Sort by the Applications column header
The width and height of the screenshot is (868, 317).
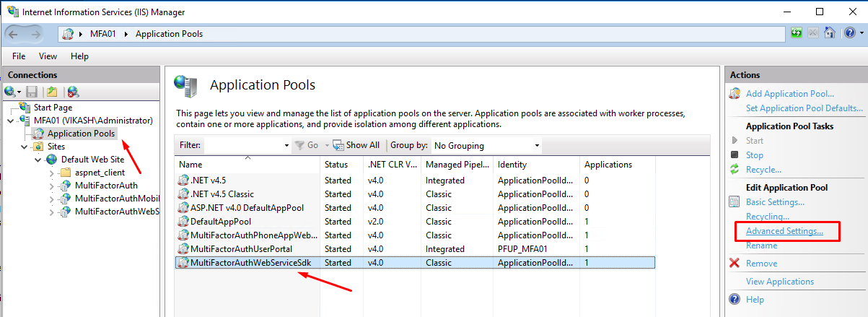tap(618, 165)
